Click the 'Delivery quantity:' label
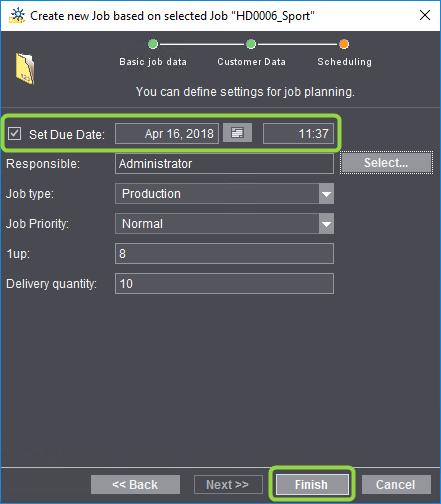The height and width of the screenshot is (504, 441). click(52, 284)
